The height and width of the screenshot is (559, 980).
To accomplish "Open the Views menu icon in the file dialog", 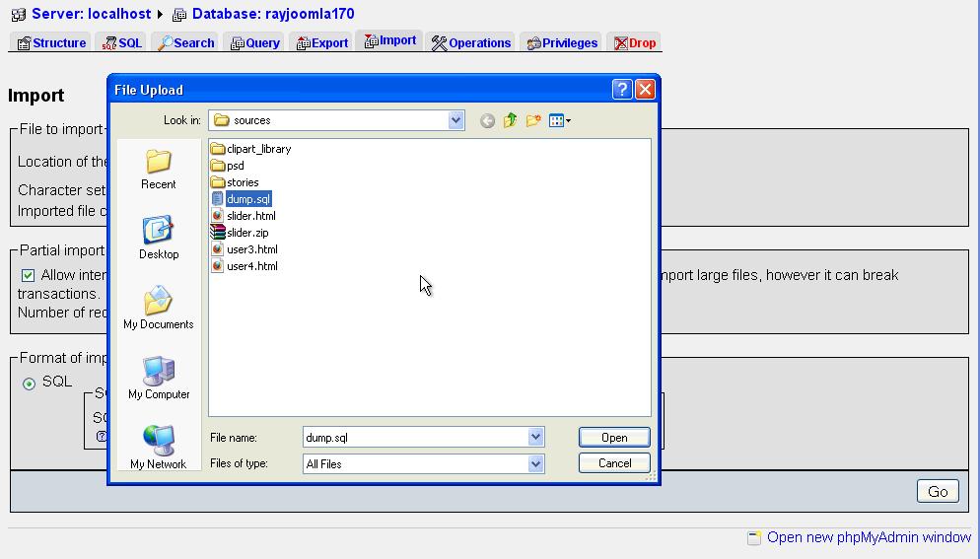I will (x=559, y=120).
